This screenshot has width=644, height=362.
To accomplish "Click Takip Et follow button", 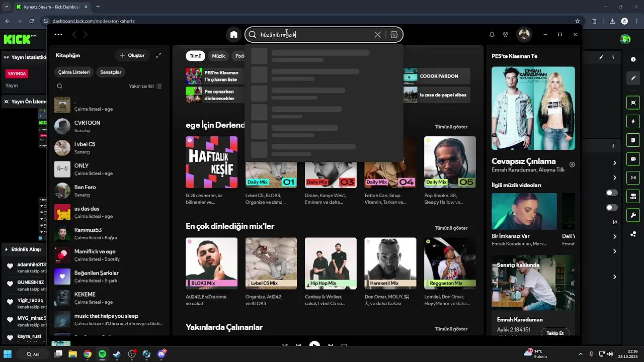I will coord(555,333).
